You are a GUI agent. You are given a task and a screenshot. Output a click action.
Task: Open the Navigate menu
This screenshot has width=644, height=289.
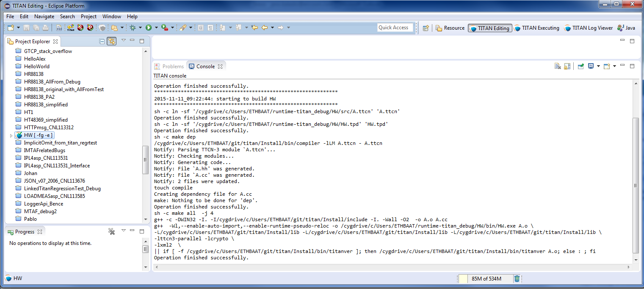coord(44,17)
